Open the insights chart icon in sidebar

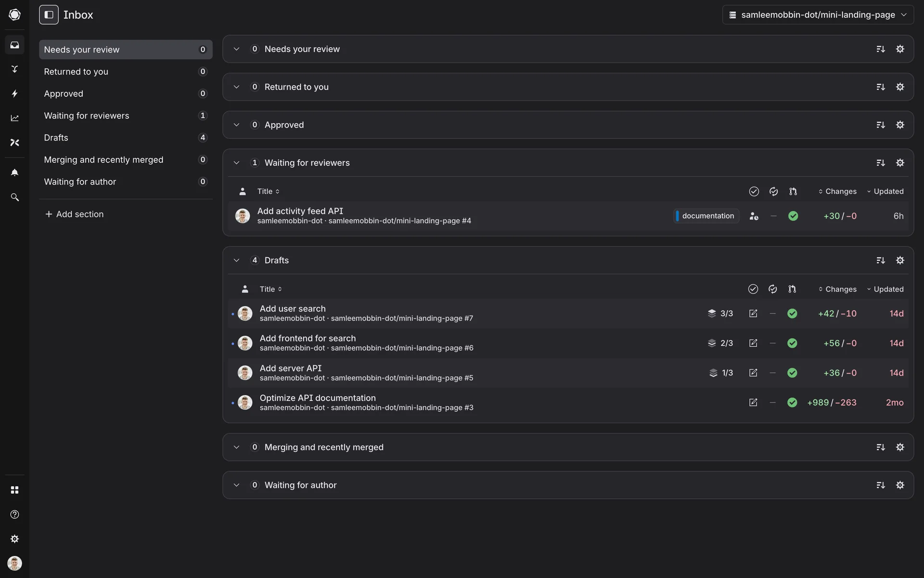click(x=14, y=118)
